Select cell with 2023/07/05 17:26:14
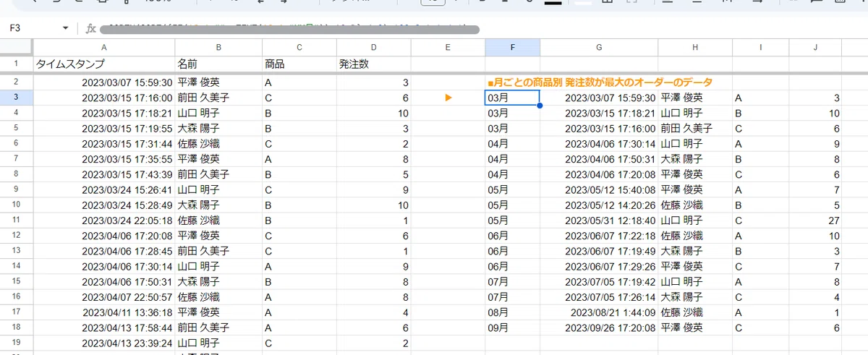The height and width of the screenshot is (355, 868). pyautogui.click(x=599, y=297)
